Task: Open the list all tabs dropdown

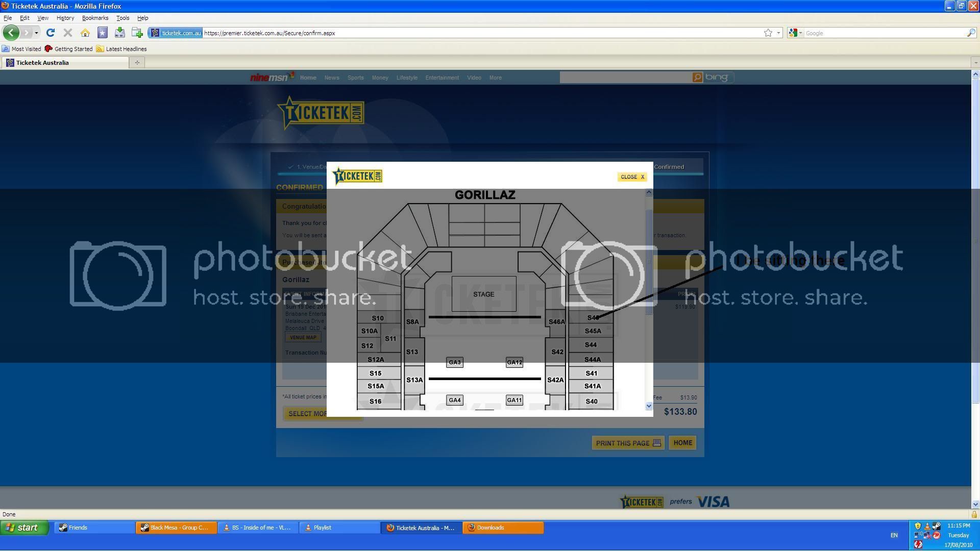Action: click(975, 63)
